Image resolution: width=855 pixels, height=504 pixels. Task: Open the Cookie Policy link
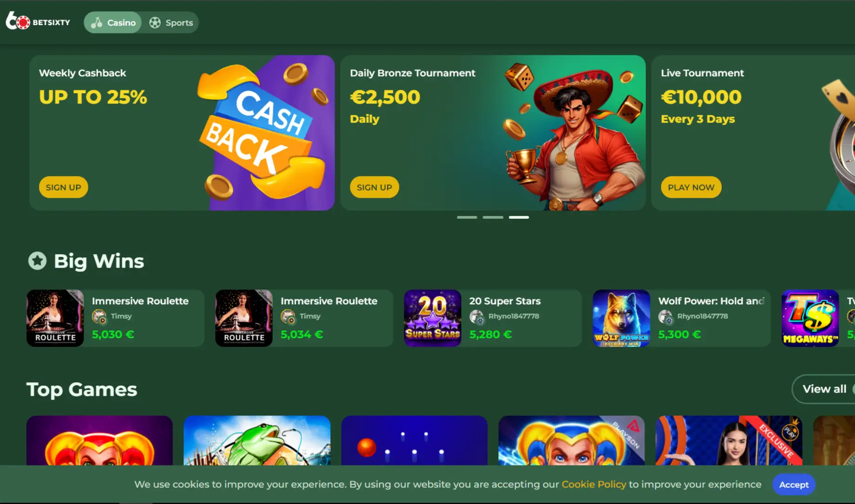point(594,484)
